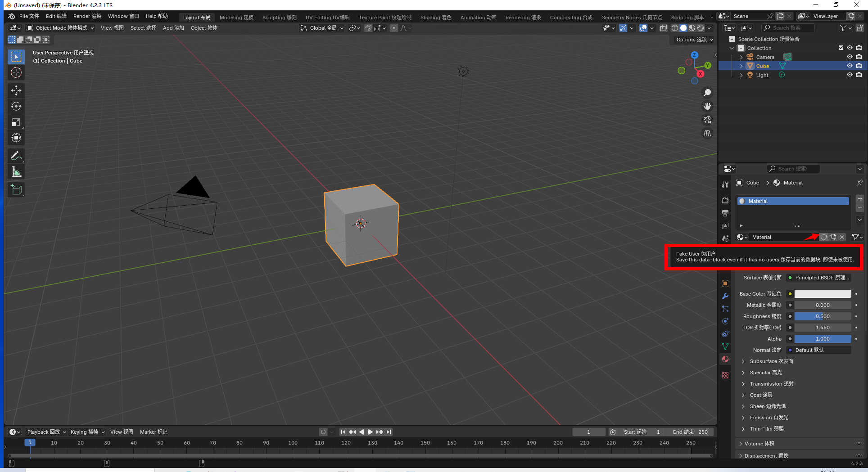The image size is (868, 472).
Task: Click the pan view hand icon
Action: 707,106
